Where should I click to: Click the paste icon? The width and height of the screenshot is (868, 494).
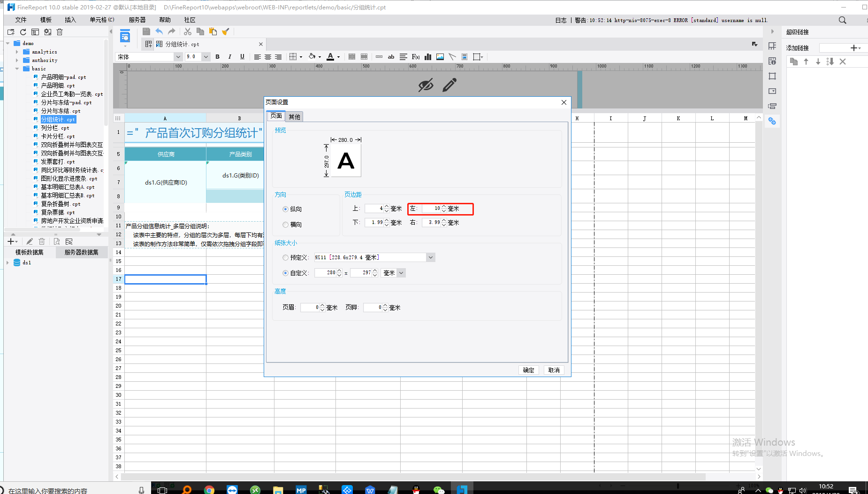pyautogui.click(x=213, y=31)
